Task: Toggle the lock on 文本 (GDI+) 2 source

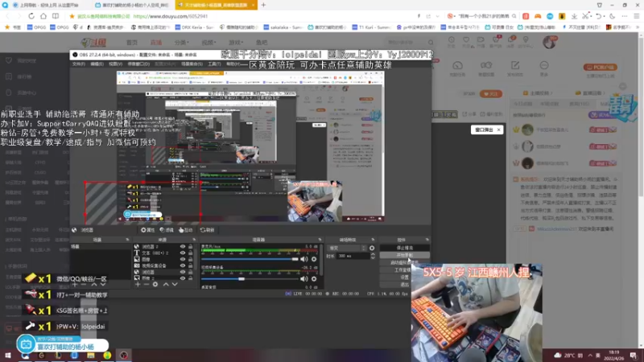Action: coord(190,253)
